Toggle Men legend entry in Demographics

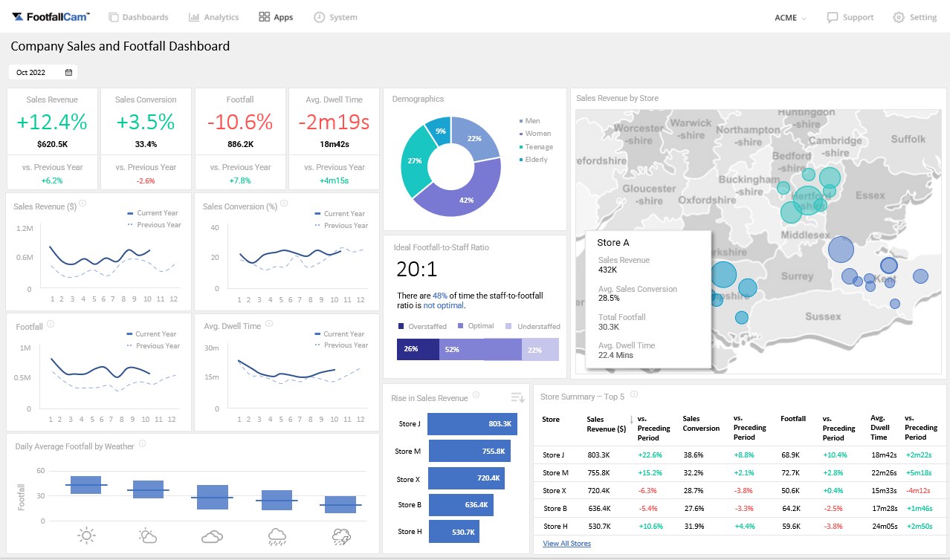(530, 120)
